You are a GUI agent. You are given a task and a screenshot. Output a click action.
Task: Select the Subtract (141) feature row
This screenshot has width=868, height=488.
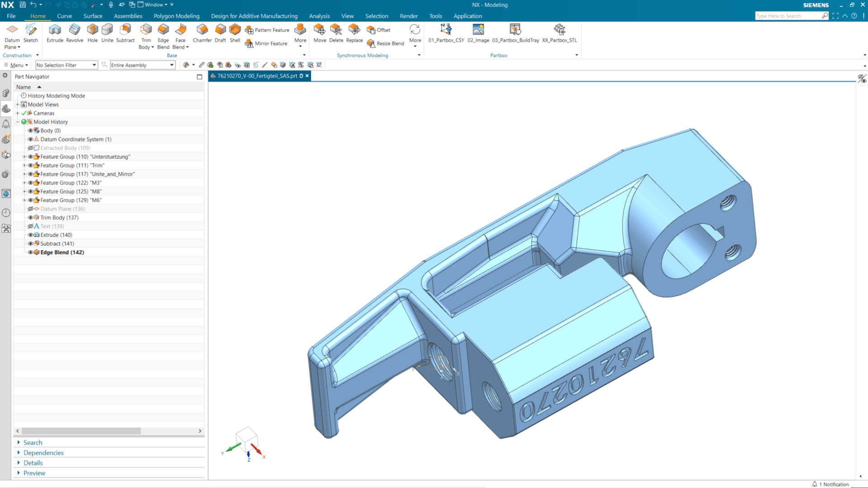pyautogui.click(x=57, y=244)
